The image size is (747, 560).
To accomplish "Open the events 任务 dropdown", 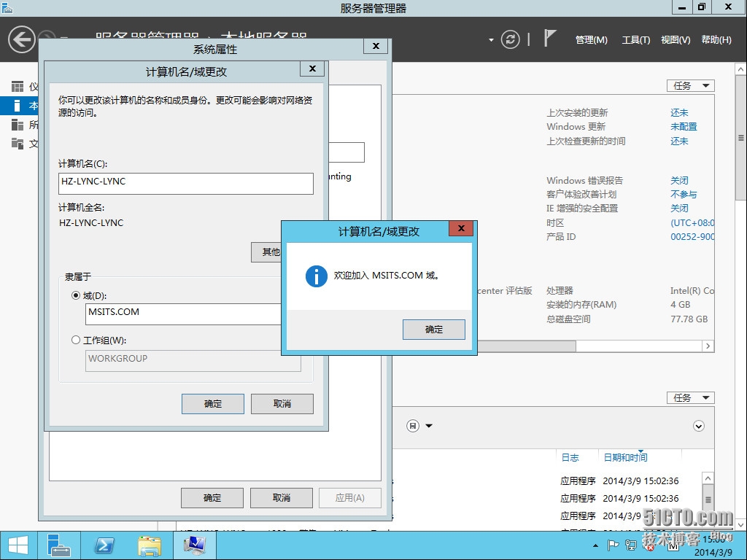I will pos(690,397).
